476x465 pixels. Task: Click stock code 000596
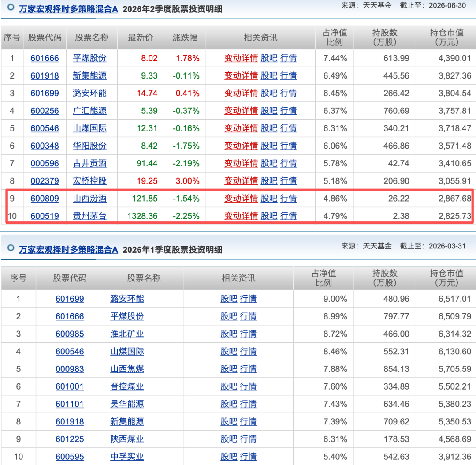[x=45, y=164]
